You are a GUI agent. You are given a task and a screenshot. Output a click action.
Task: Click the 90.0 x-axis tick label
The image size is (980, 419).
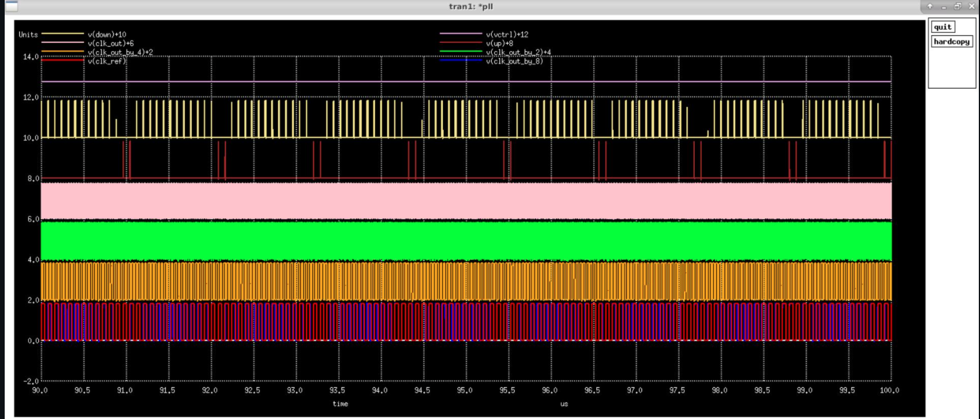(40, 390)
